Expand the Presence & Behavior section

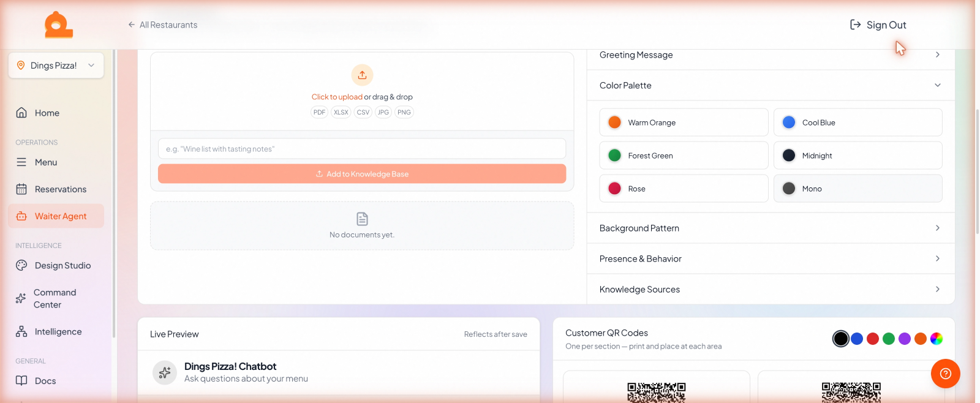[x=771, y=258]
